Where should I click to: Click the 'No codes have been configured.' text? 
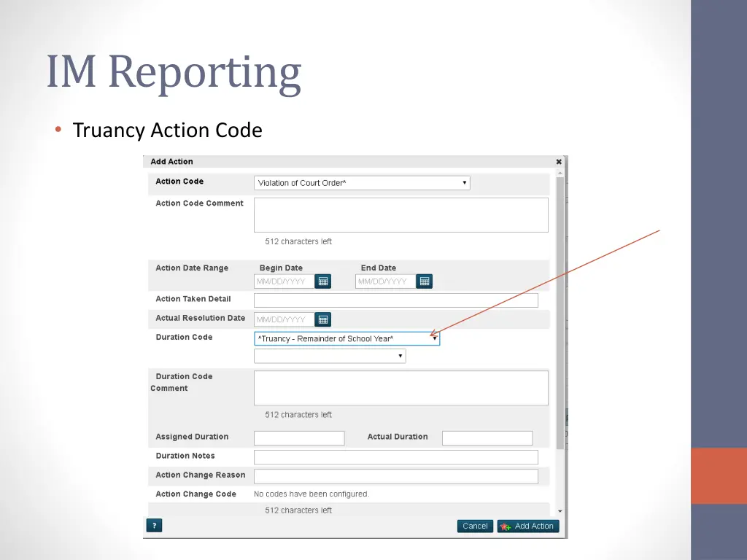(311, 494)
